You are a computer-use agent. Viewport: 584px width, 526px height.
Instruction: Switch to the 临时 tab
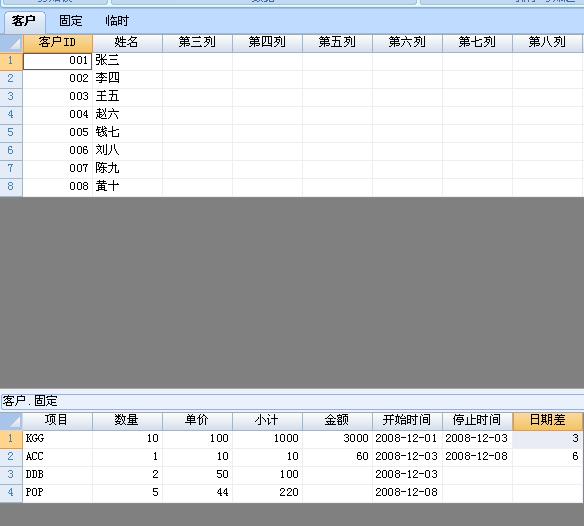tap(117, 21)
